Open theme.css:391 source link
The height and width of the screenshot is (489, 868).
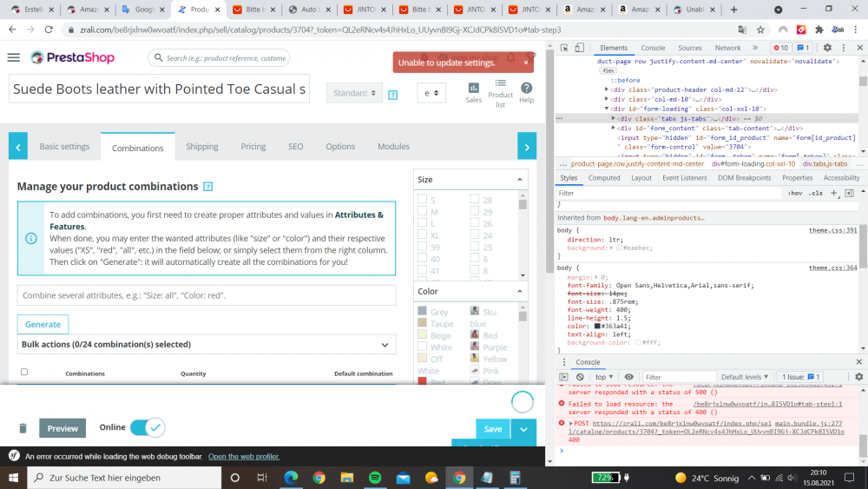coord(832,230)
